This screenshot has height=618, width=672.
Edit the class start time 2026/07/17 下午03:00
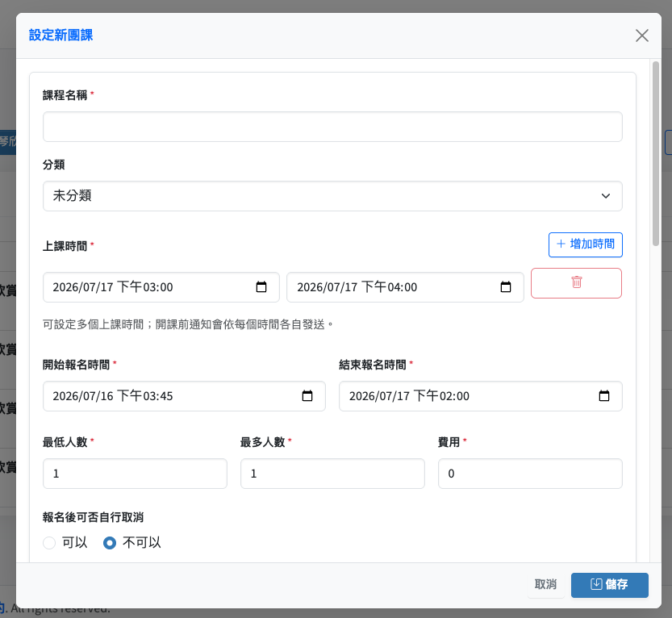point(161,287)
